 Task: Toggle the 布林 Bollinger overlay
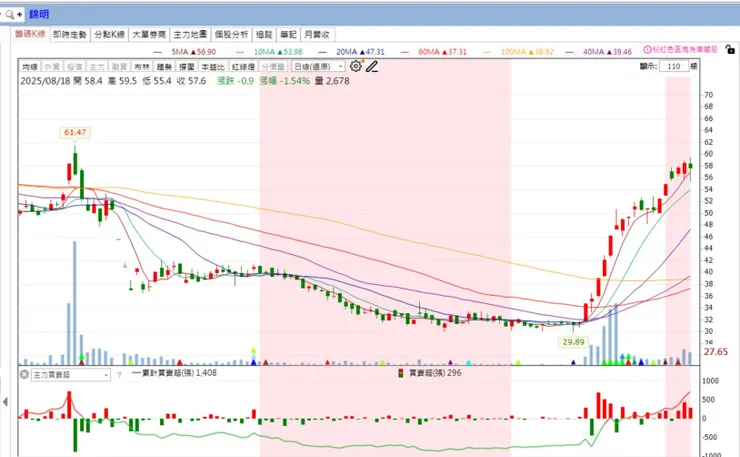point(142,67)
